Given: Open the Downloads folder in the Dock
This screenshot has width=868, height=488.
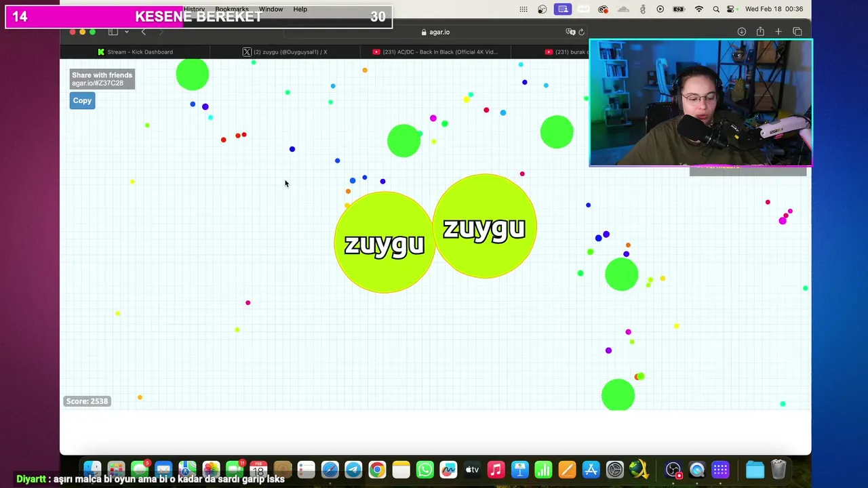Looking at the screenshot, I should click(x=755, y=469).
